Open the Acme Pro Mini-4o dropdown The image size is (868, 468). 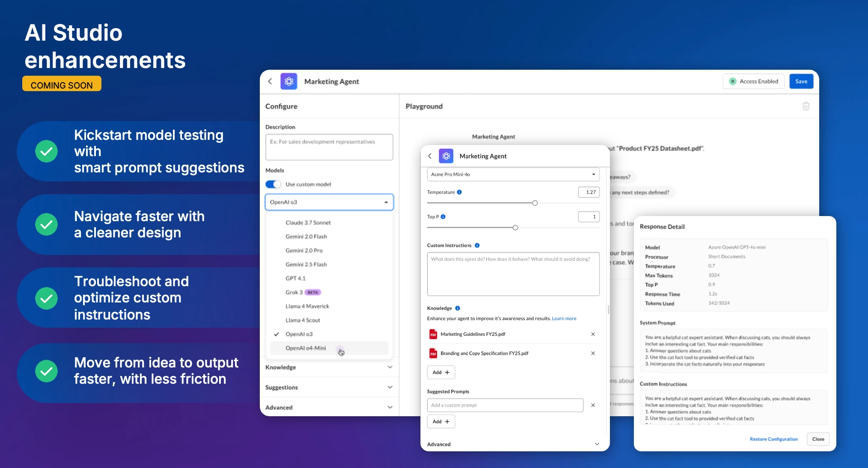pyautogui.click(x=513, y=175)
